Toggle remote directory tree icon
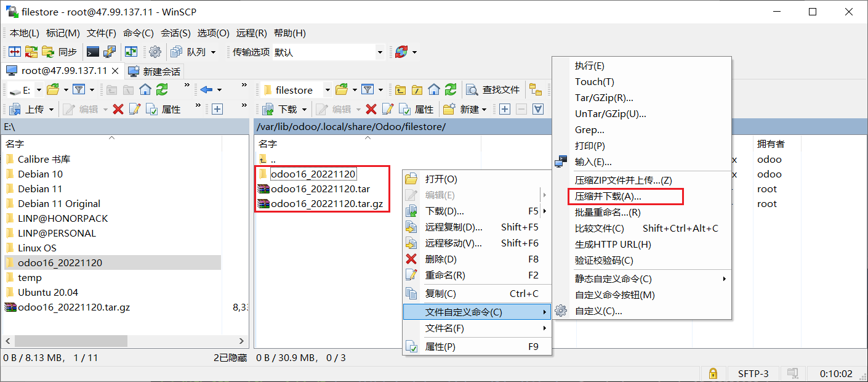Image resolution: width=868 pixels, height=382 pixels. point(536,90)
